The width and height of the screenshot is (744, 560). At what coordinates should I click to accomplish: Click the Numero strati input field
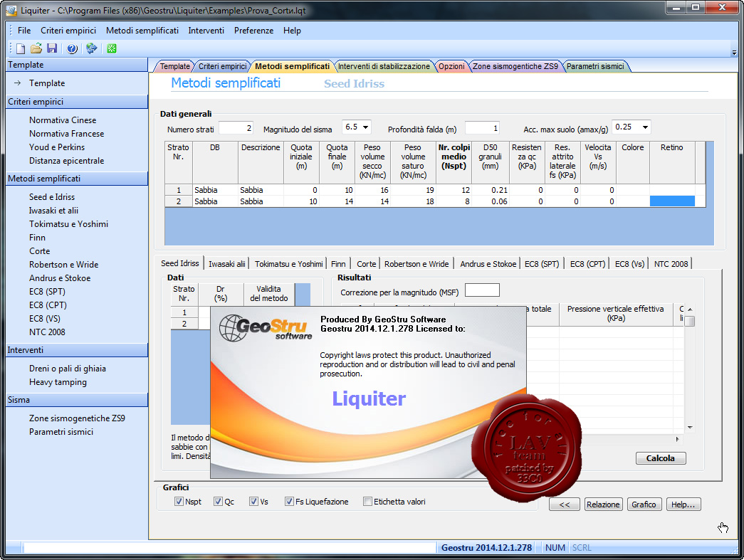236,128
